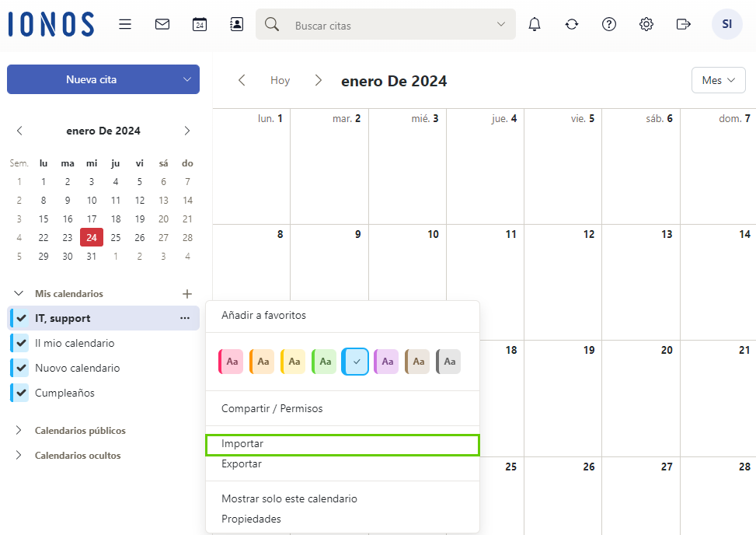Open the Mes view dropdown
Viewport: 756px width, 535px height.
click(719, 80)
